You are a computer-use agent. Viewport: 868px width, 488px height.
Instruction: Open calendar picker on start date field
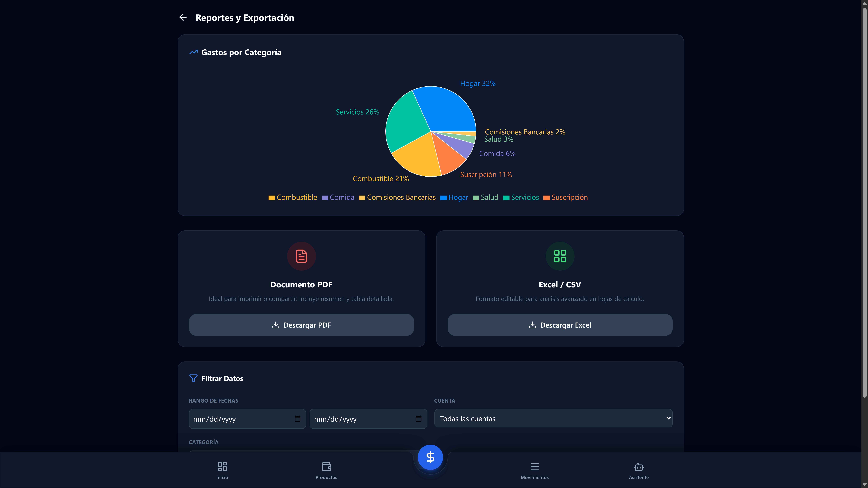[297, 419]
